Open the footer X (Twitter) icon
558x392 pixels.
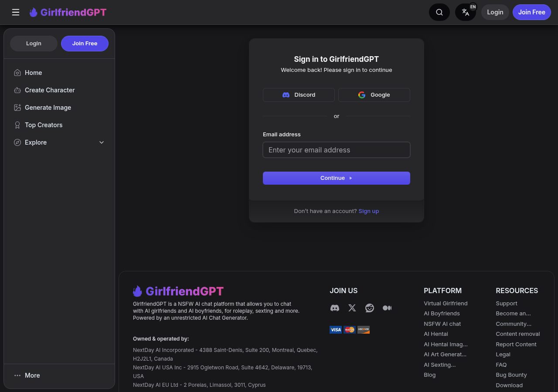[352, 308]
